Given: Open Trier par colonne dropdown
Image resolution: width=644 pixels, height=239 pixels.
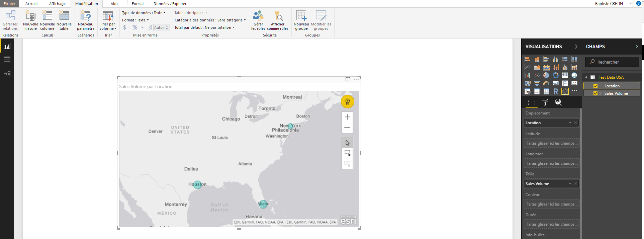Looking at the screenshot, I should pyautogui.click(x=108, y=20).
